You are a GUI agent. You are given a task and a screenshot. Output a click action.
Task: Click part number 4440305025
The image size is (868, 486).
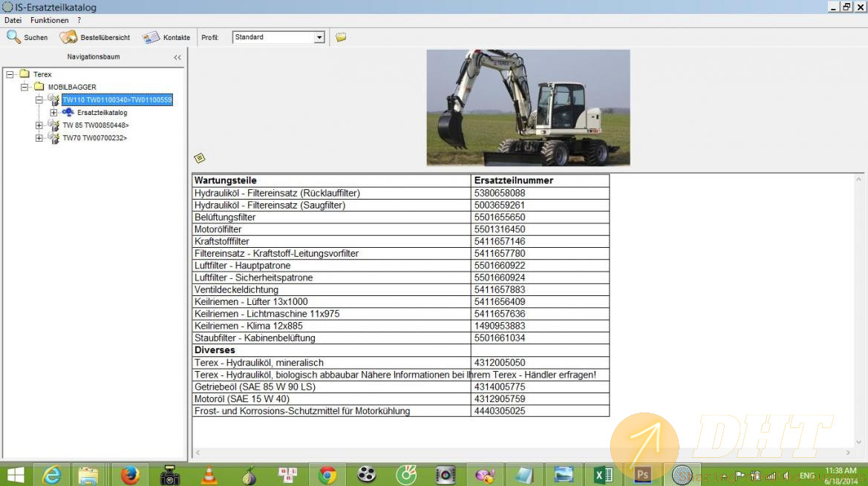[x=499, y=411]
